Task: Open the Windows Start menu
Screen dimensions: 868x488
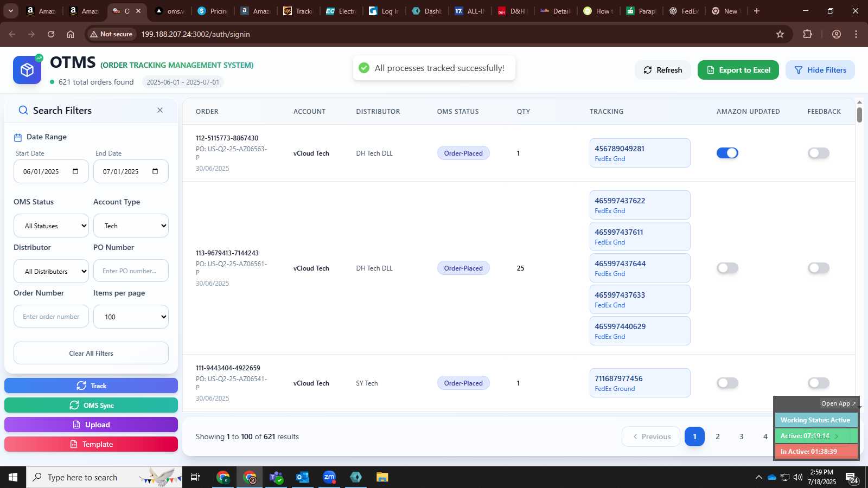Action: [x=13, y=477]
